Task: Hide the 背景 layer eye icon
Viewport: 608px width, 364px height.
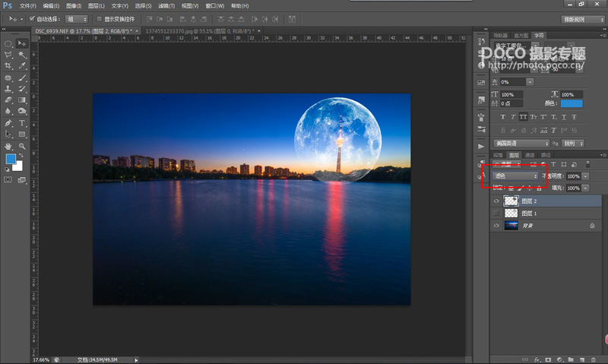Action: tap(496, 226)
